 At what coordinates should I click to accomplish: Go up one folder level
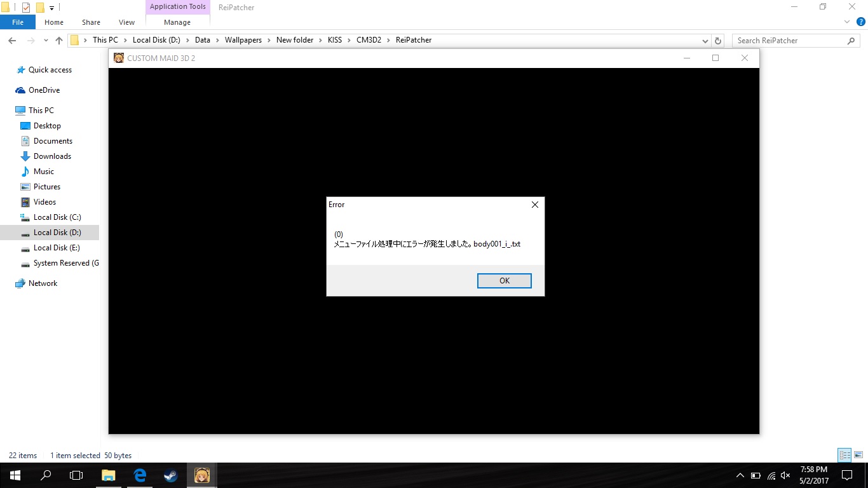click(59, 41)
